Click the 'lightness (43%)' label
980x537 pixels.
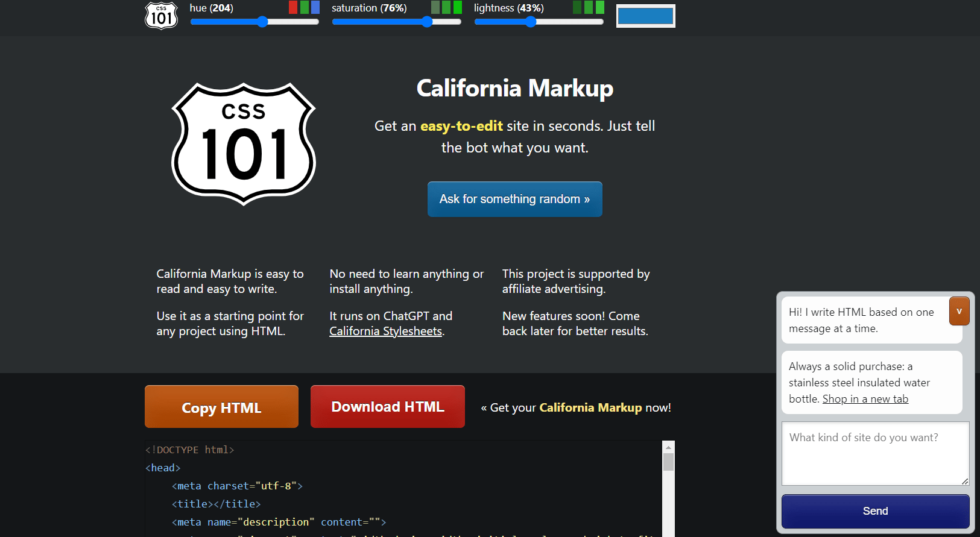point(509,8)
